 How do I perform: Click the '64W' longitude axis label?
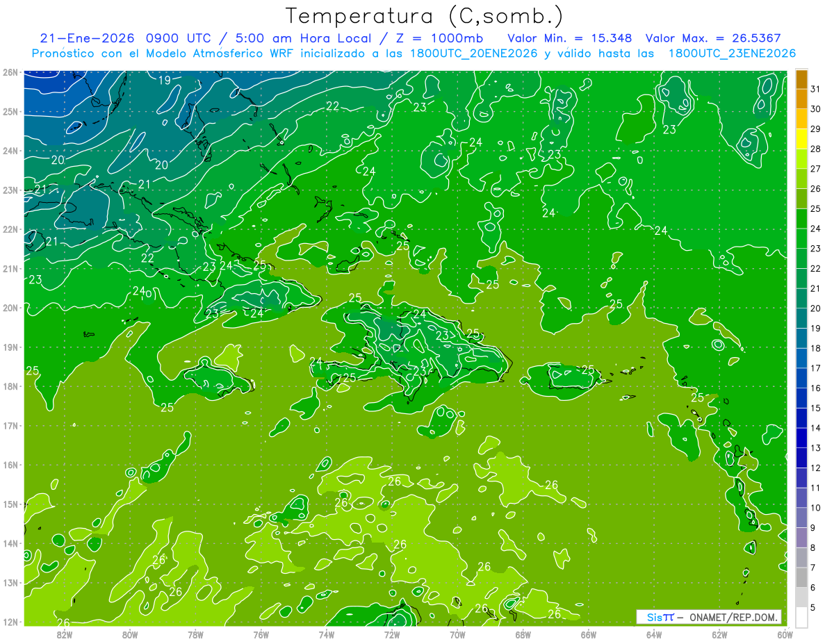coord(654,634)
